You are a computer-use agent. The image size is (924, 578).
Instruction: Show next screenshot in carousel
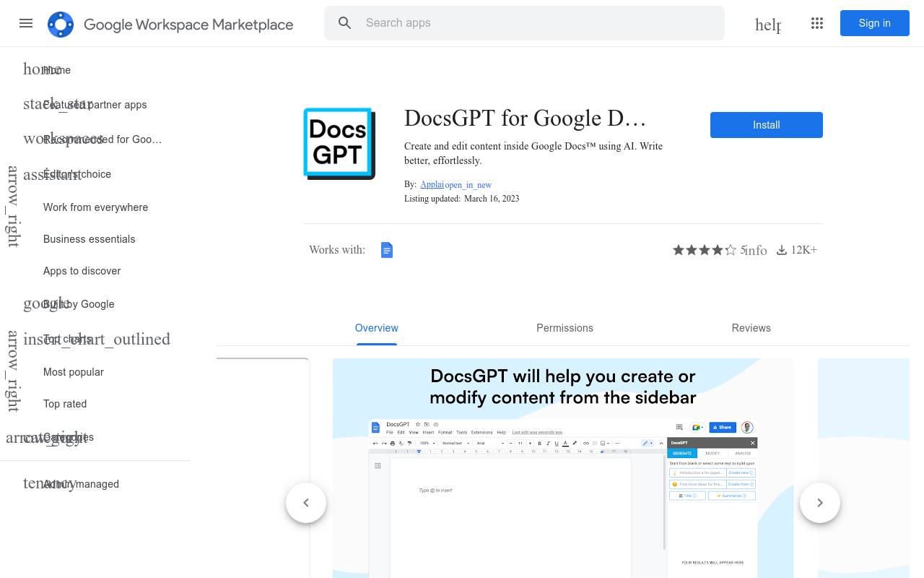(x=820, y=503)
